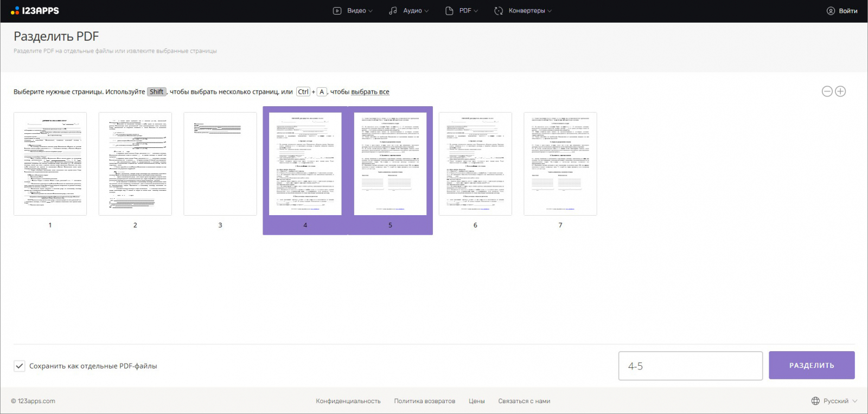Expand the Конвертеры dropdown chevron
868x414 pixels.
(550, 11)
